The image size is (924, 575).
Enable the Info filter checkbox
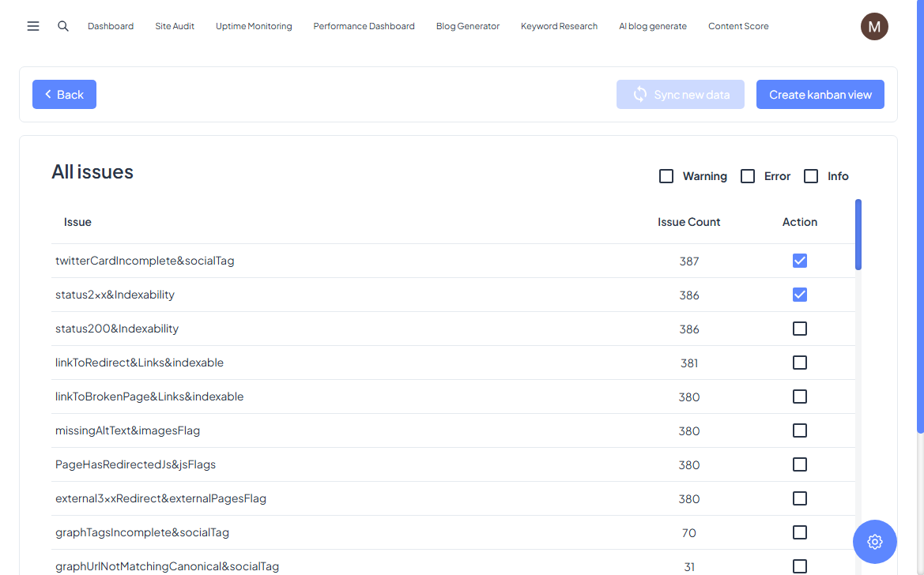click(811, 176)
